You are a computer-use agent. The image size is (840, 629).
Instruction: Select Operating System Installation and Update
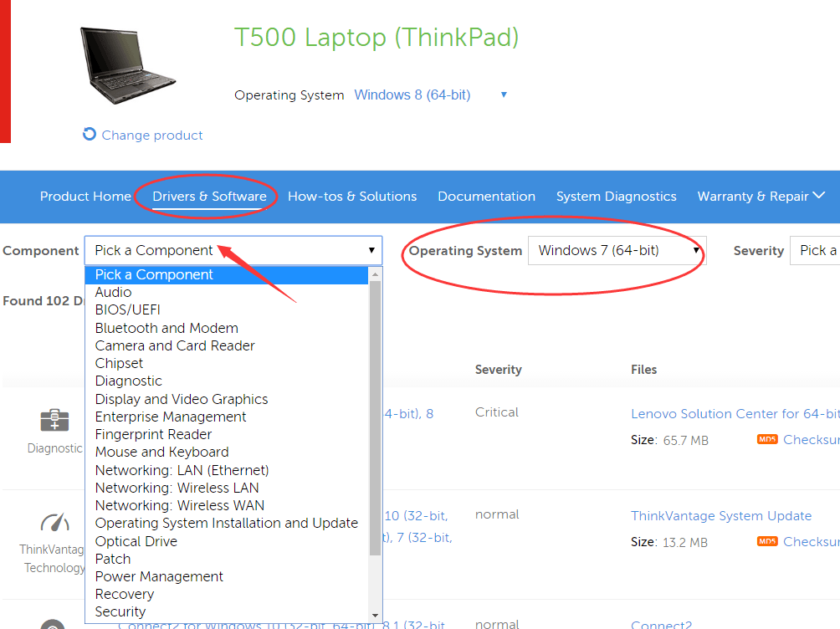point(227,524)
